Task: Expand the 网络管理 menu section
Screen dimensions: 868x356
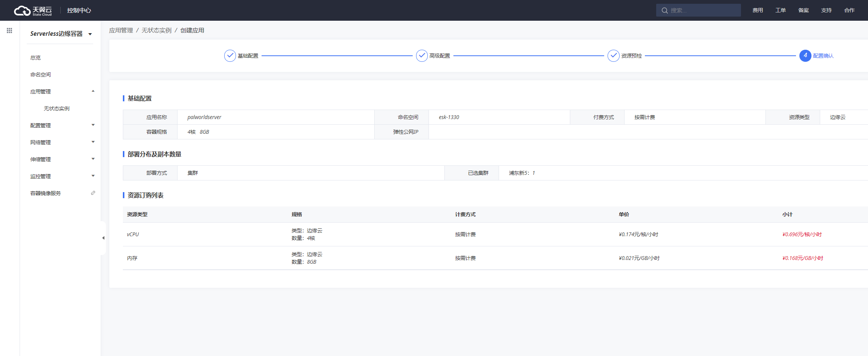Action: 93,142
